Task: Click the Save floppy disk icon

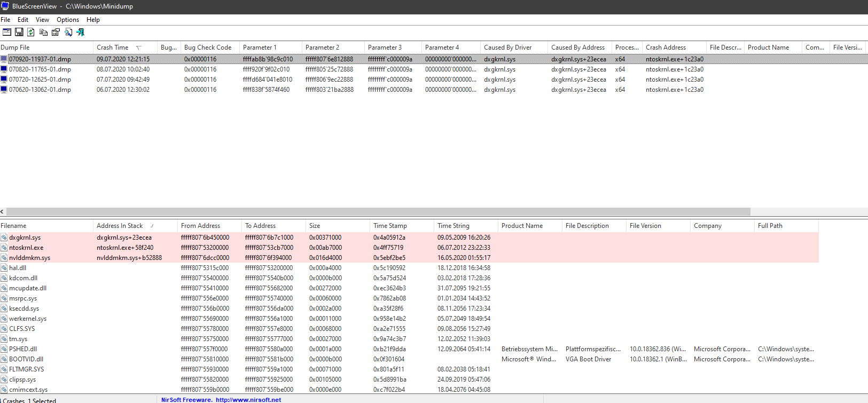Action: point(19,32)
